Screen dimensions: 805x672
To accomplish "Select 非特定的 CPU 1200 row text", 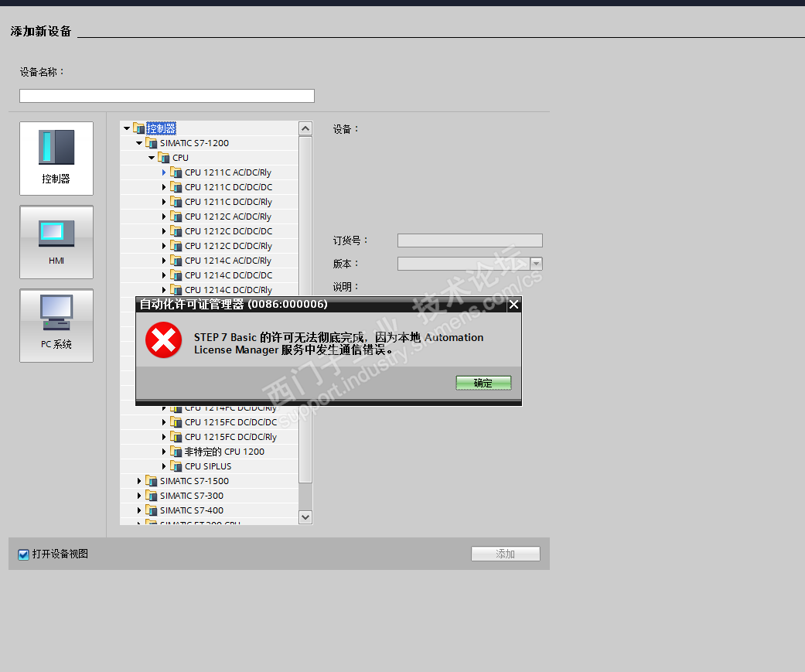I will click(224, 452).
